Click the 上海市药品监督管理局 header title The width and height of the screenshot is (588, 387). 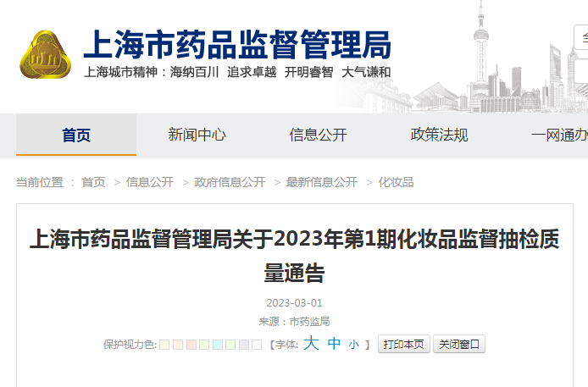point(237,45)
